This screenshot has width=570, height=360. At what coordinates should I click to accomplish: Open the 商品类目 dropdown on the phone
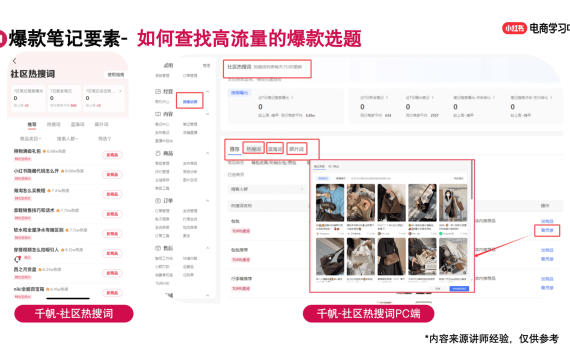pos(31,139)
